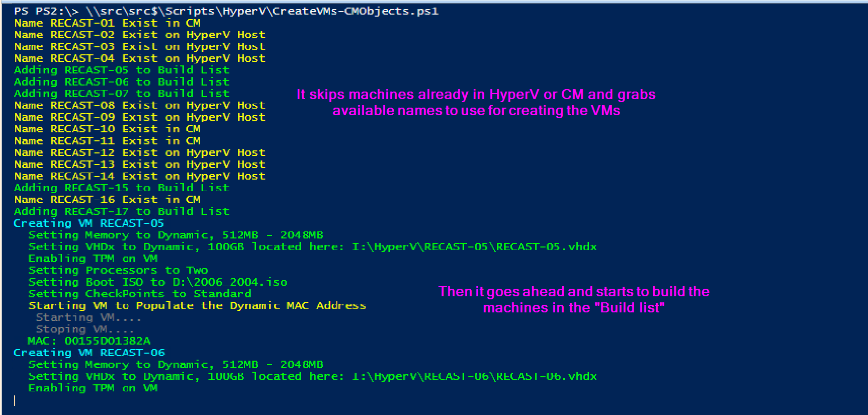Select the Setting Processors to Two line
Image resolution: width=868 pixels, height=415 pixels.
(118, 270)
